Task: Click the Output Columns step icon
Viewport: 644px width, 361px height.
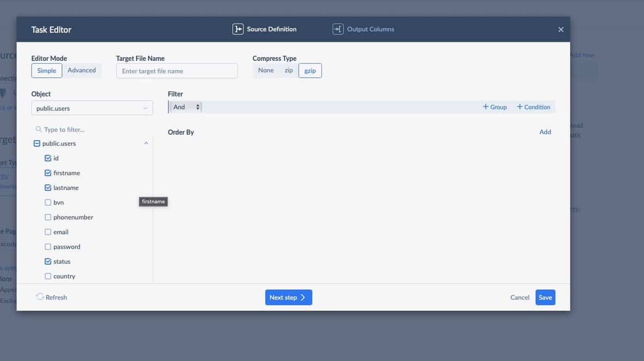Action: point(338,29)
